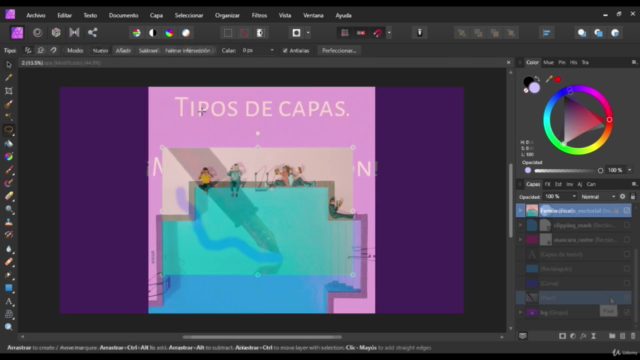Open the Normal blend mode dropdown
The height and width of the screenshot is (360, 640).
point(598,197)
